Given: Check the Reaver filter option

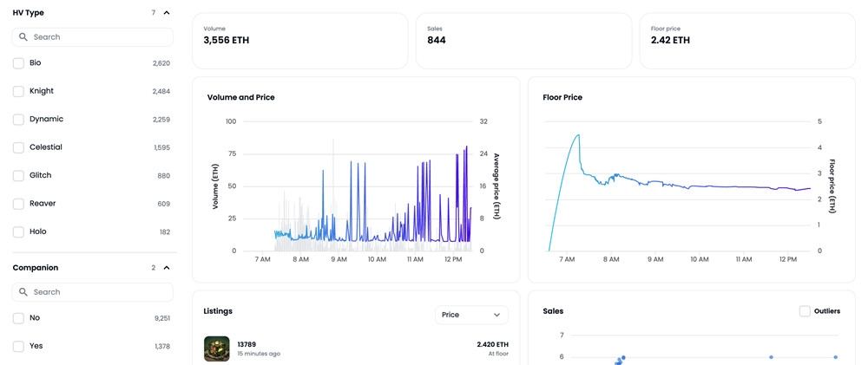Looking at the screenshot, I should tap(18, 204).
